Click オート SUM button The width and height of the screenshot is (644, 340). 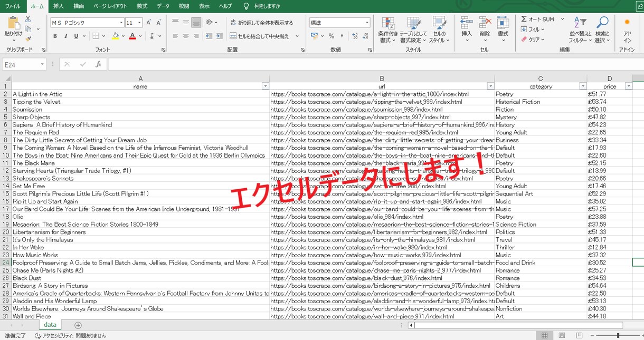pyautogui.click(x=538, y=20)
